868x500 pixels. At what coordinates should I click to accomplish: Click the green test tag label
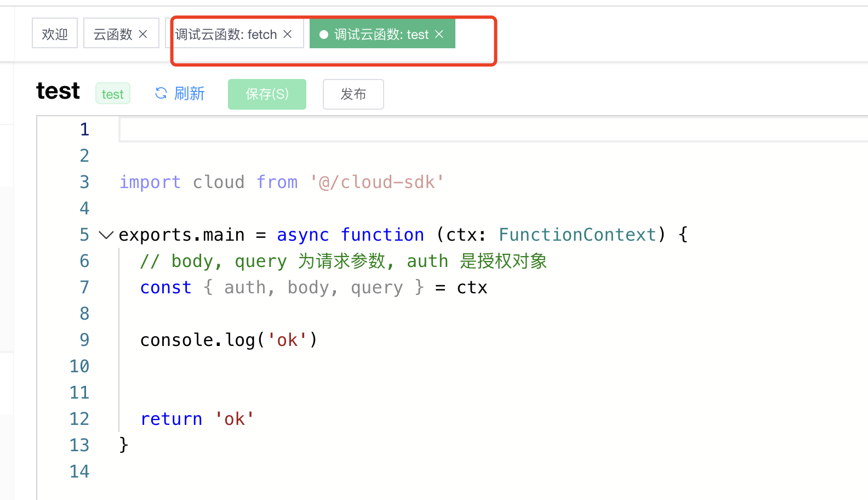point(113,94)
